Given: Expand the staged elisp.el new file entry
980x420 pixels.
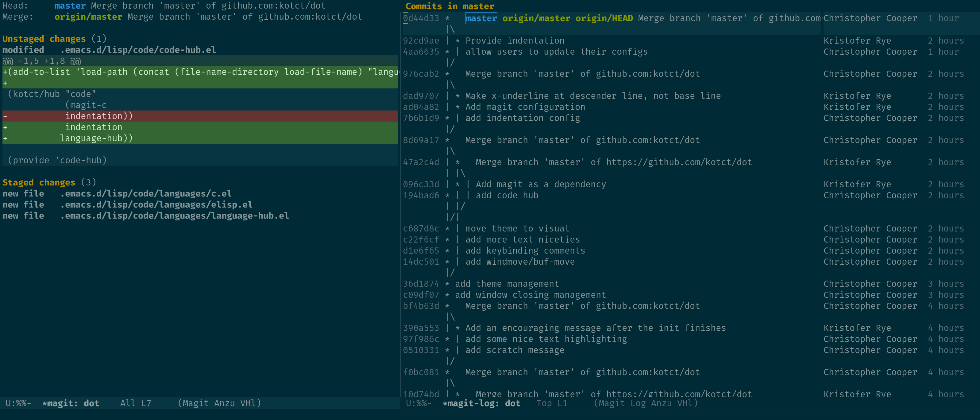Looking at the screenshot, I should 156,204.
